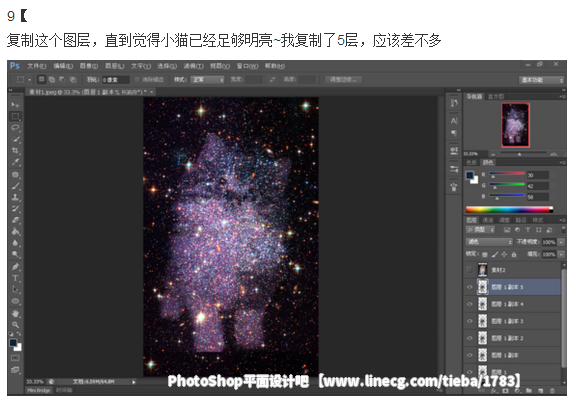Select the Eraser tool
576x400 pixels.
pyautogui.click(x=15, y=220)
